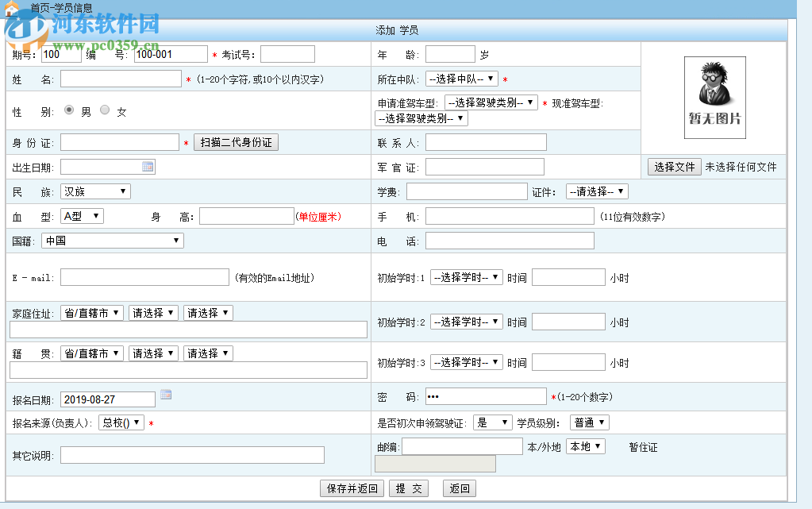
Task: Select the 女 (female) radio button
Action: [104, 110]
